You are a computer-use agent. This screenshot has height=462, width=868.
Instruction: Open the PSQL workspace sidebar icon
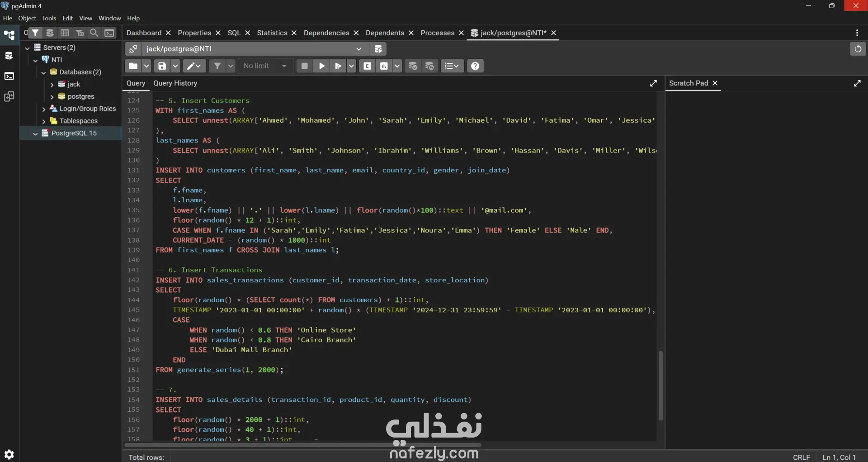click(x=9, y=76)
